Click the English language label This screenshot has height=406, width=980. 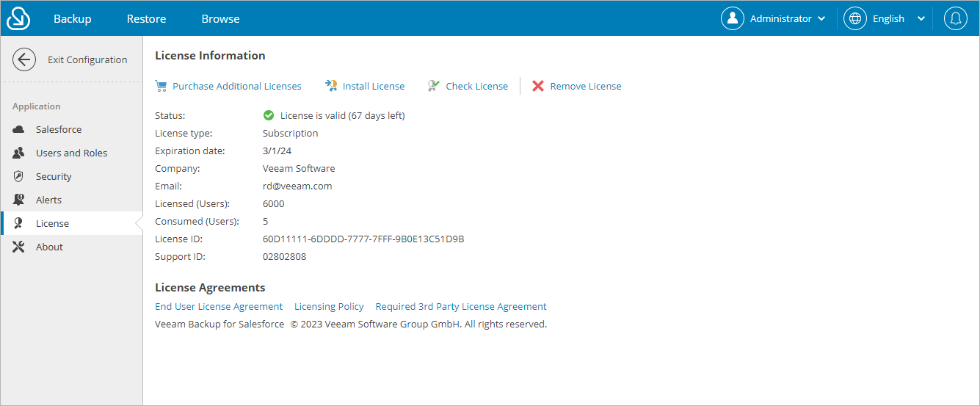coord(888,18)
